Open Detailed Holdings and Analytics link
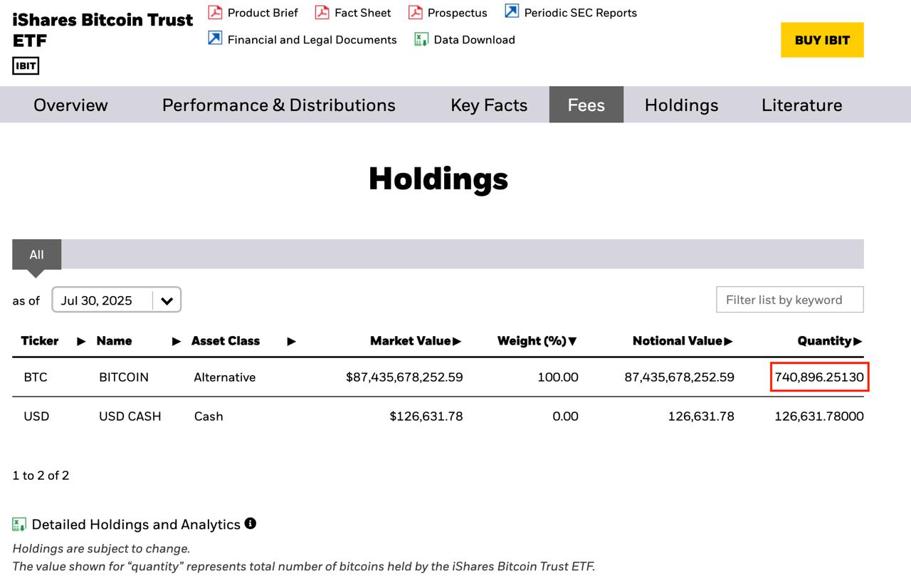This screenshot has width=911, height=588. pos(136,525)
